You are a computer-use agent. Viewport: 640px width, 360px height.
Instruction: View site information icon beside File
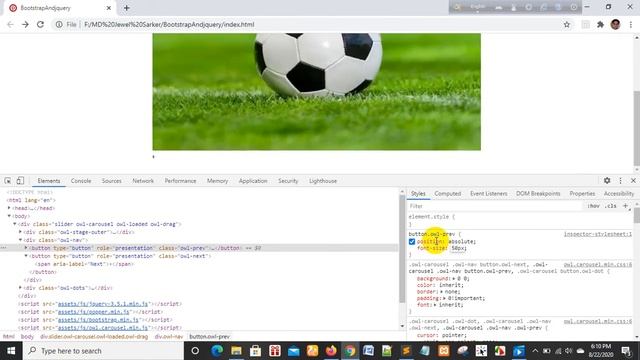[x=59, y=24]
